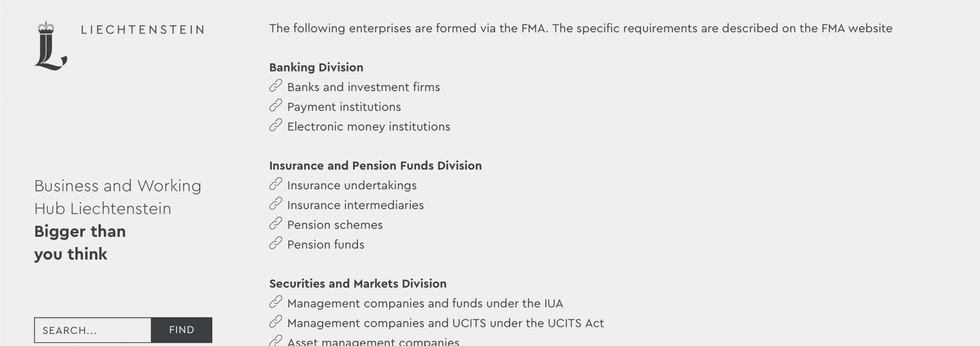Image resolution: width=980 pixels, height=346 pixels.
Task: Follow the Pension schemes link
Action: point(335,225)
